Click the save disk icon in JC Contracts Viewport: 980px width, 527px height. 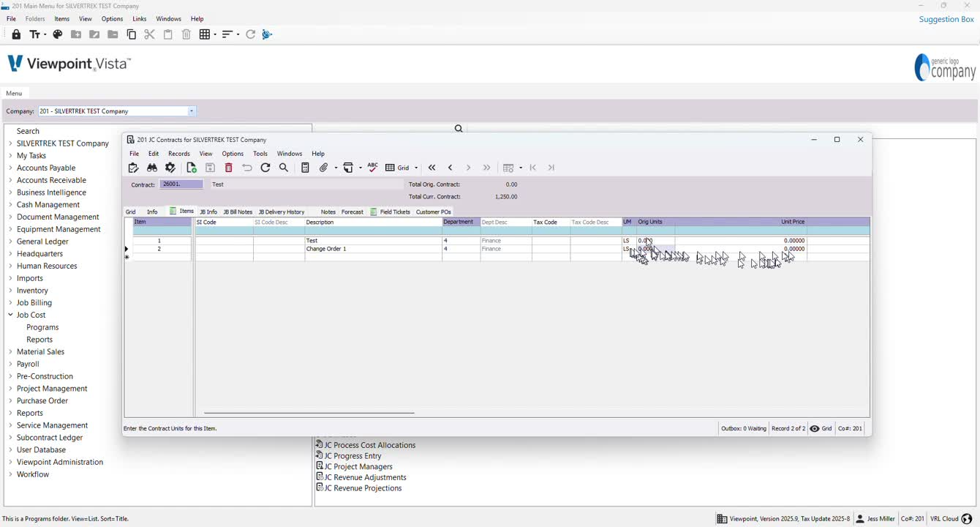click(x=210, y=168)
